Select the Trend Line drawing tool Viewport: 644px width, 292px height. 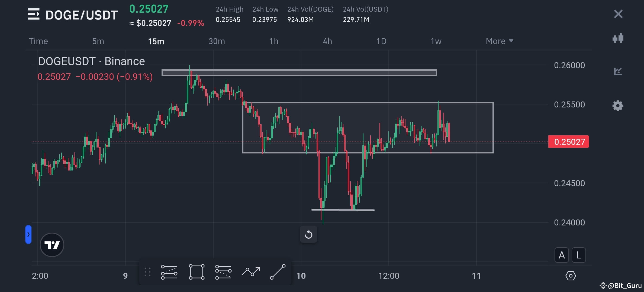click(x=277, y=272)
